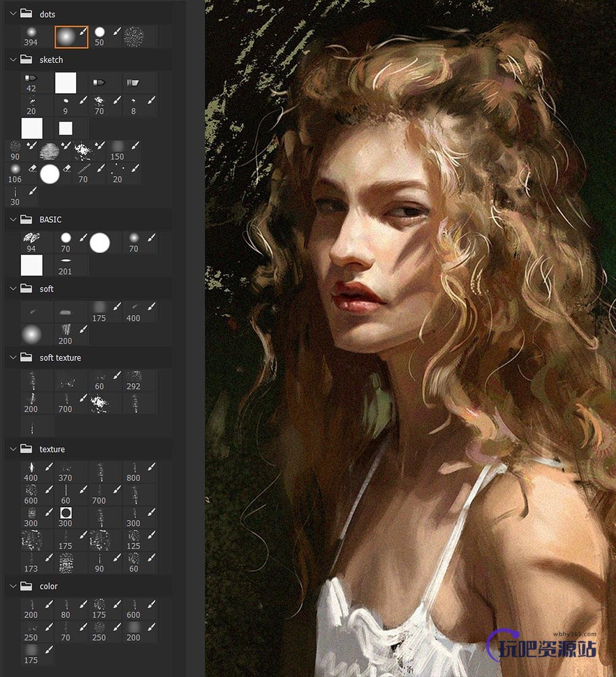Collapse the dots brush group
Viewport: 616px width, 677px height.
pos(13,14)
